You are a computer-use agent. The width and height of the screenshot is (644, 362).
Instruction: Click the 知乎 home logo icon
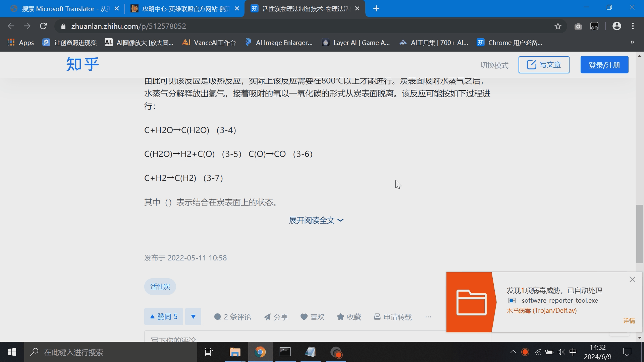82,65
